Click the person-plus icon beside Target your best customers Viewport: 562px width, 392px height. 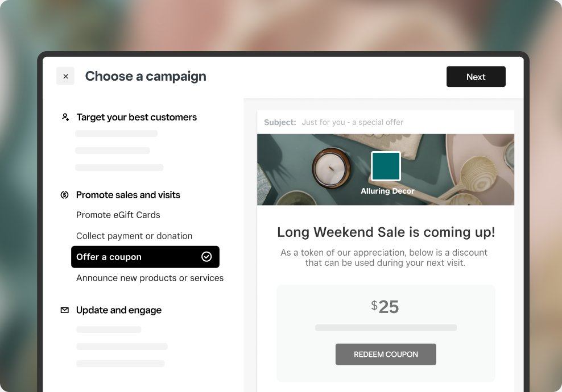(x=65, y=117)
